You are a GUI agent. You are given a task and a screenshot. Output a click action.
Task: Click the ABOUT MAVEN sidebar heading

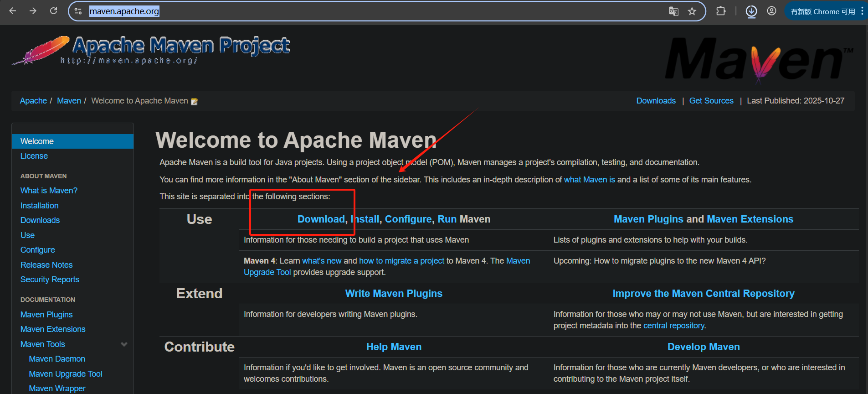pyautogui.click(x=43, y=176)
